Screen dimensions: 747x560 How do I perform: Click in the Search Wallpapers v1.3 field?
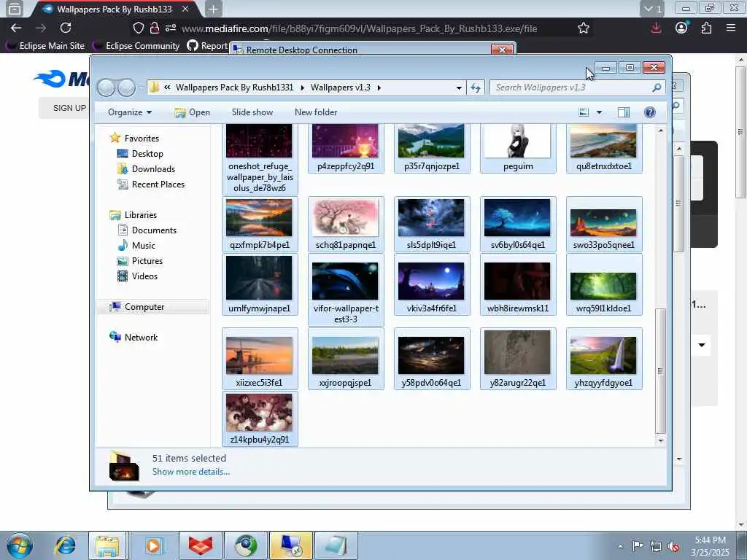point(570,87)
